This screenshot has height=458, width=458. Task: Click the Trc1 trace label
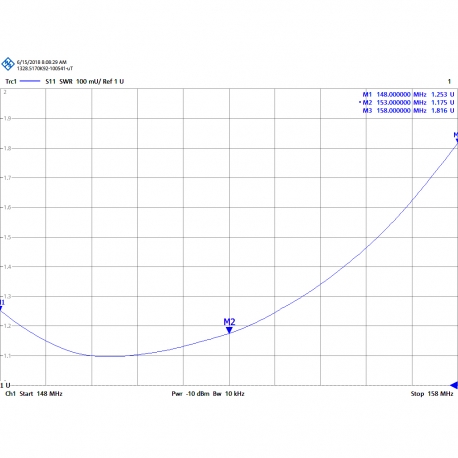(11, 81)
